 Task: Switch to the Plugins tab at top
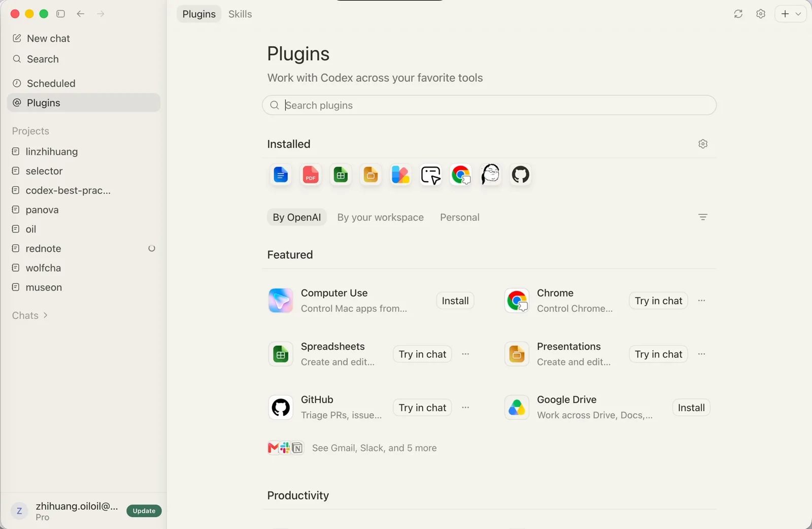tap(199, 14)
